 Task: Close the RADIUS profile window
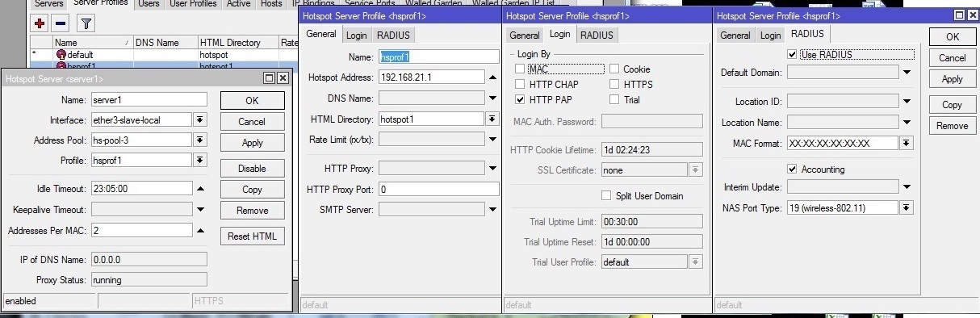coord(973,15)
